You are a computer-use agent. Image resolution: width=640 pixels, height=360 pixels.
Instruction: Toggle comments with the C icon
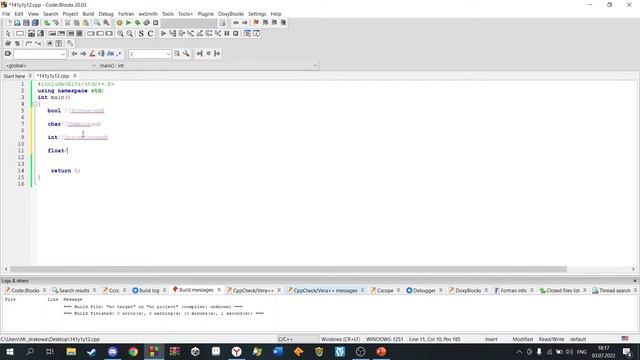(x=150, y=33)
